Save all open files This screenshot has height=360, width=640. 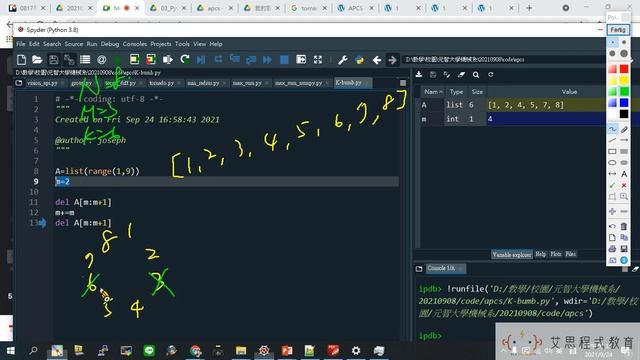click(x=69, y=60)
